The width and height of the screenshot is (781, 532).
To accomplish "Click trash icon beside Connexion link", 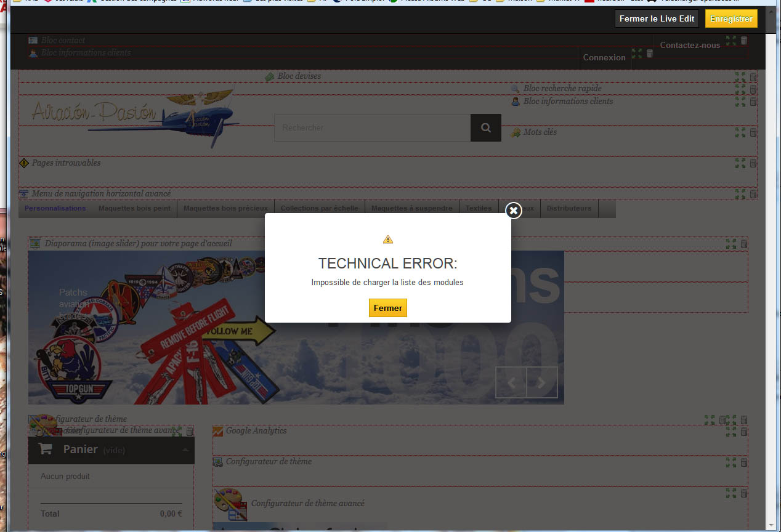I will click(x=650, y=54).
